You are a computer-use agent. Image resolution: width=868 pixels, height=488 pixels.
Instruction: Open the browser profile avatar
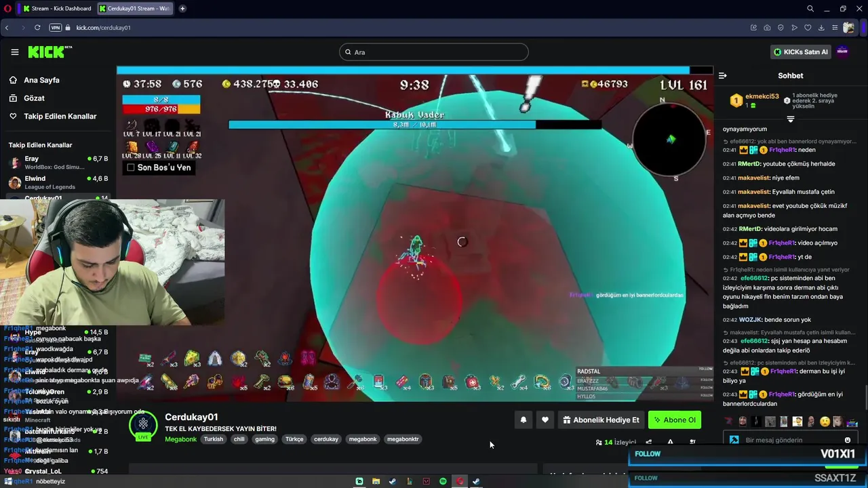point(849,28)
